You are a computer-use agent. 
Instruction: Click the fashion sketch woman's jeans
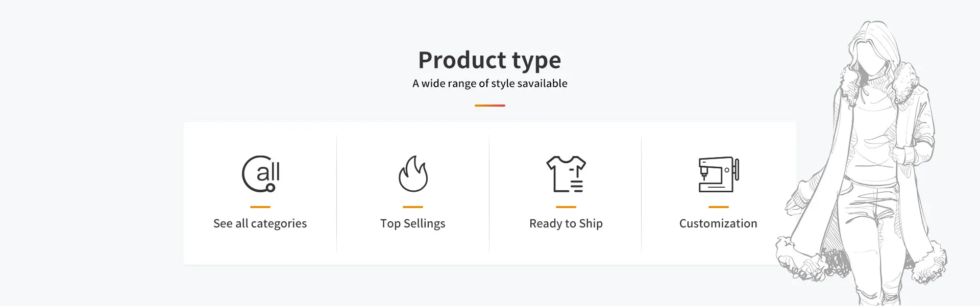click(868, 219)
